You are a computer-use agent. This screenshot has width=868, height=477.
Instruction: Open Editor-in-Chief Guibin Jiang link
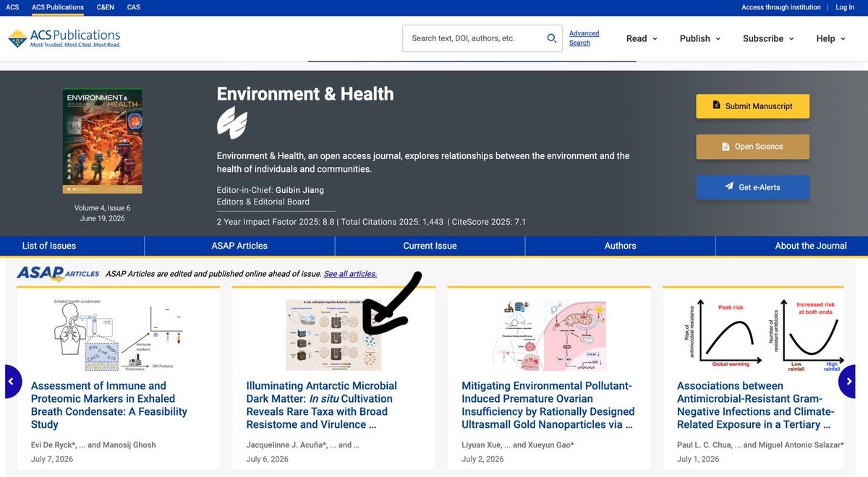pos(299,190)
